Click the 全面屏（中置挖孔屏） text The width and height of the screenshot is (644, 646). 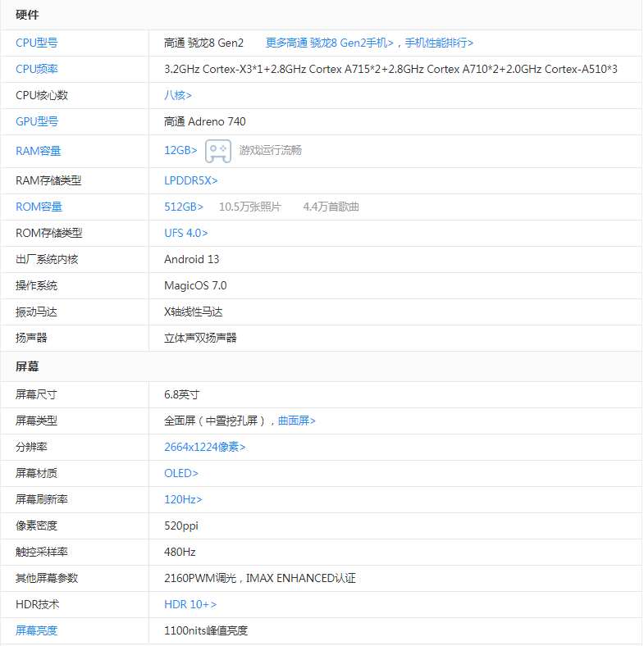215,421
